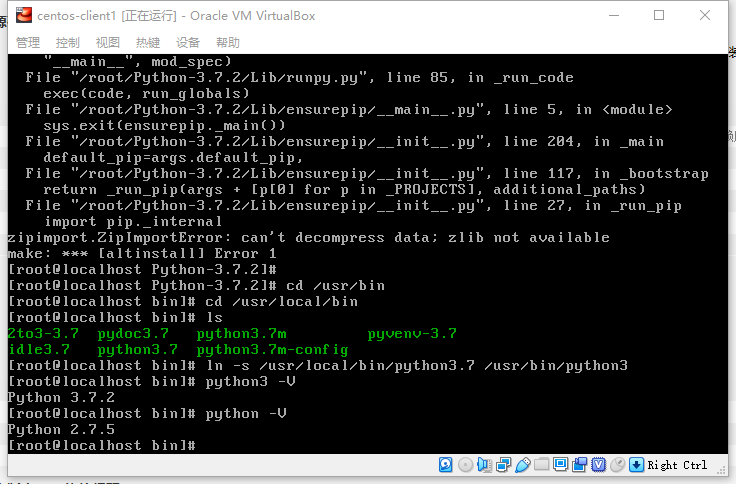Open the 视图 menu
736x484 pixels.
point(107,43)
